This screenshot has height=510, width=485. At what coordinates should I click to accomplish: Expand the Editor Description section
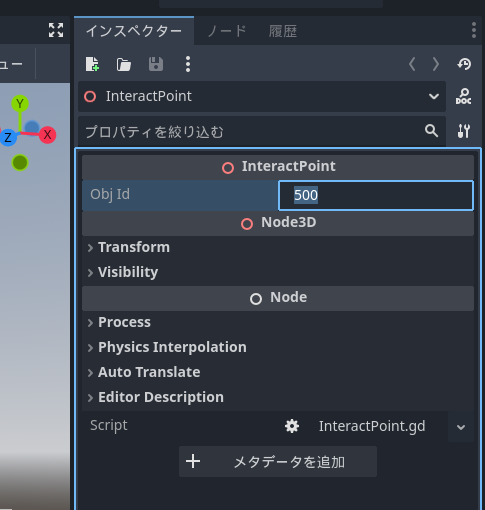point(278,397)
